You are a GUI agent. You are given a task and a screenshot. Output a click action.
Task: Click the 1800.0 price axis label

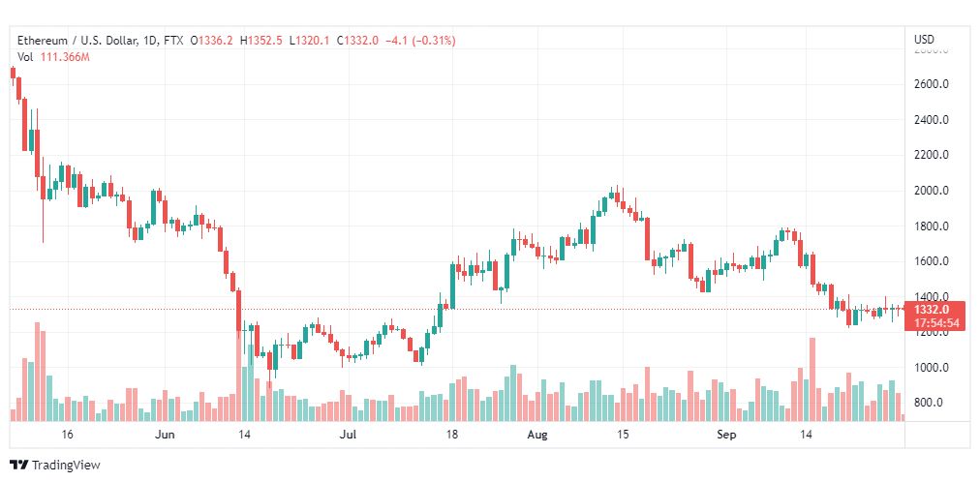pos(931,226)
